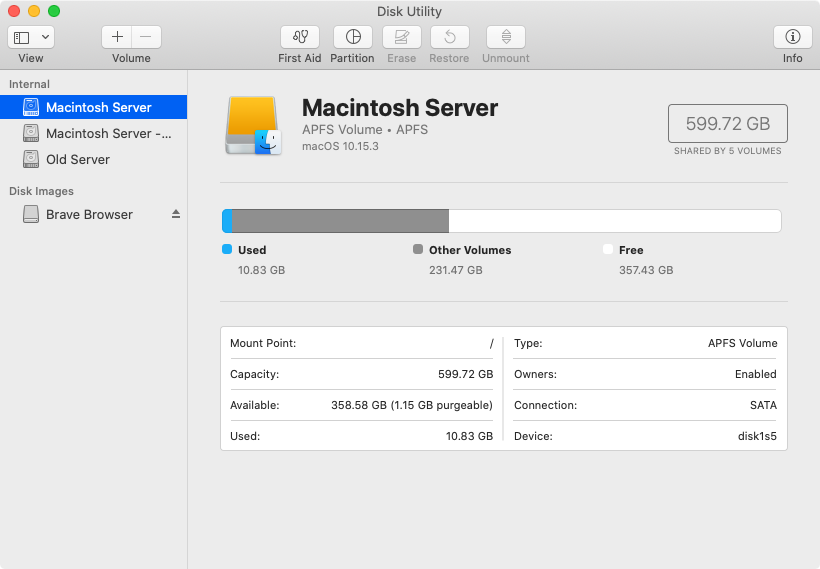Click the large Finder drive icon
The height and width of the screenshot is (569, 820).
coord(253,126)
